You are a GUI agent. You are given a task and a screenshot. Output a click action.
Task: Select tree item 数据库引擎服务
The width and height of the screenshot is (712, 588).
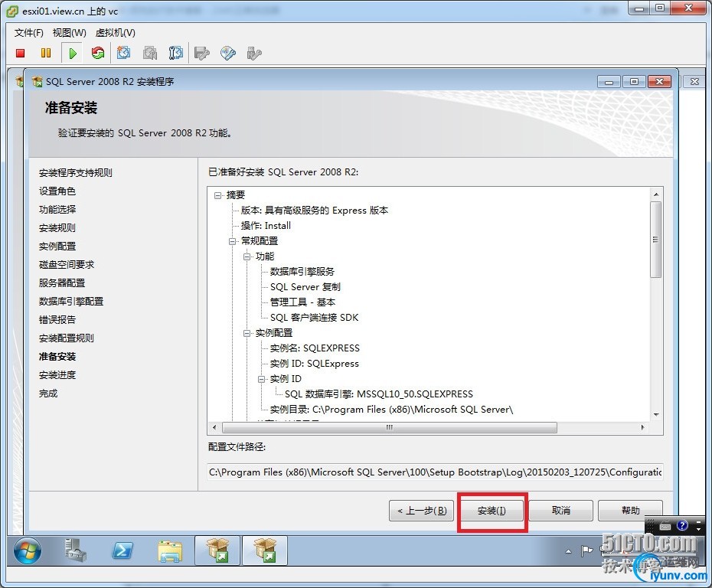302,272
